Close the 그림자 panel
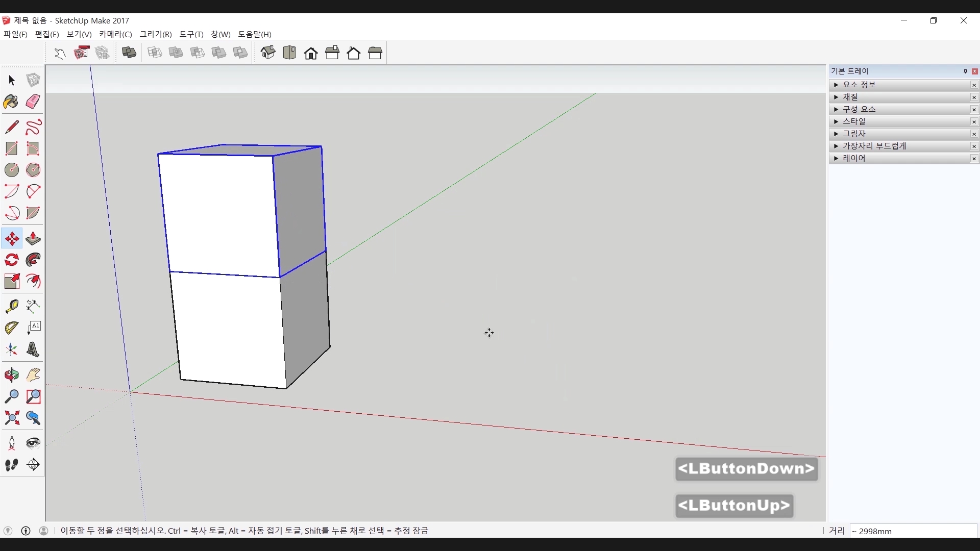 (x=974, y=134)
